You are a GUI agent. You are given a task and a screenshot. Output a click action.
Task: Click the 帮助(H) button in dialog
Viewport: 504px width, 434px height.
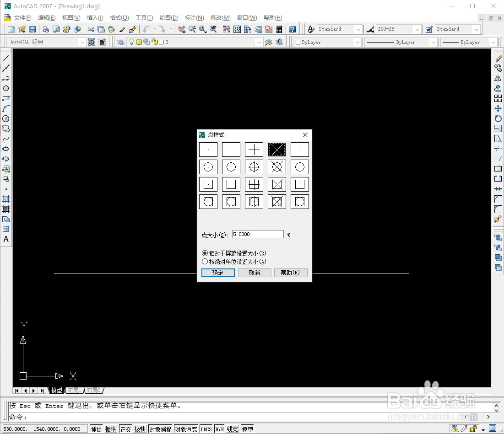(290, 273)
